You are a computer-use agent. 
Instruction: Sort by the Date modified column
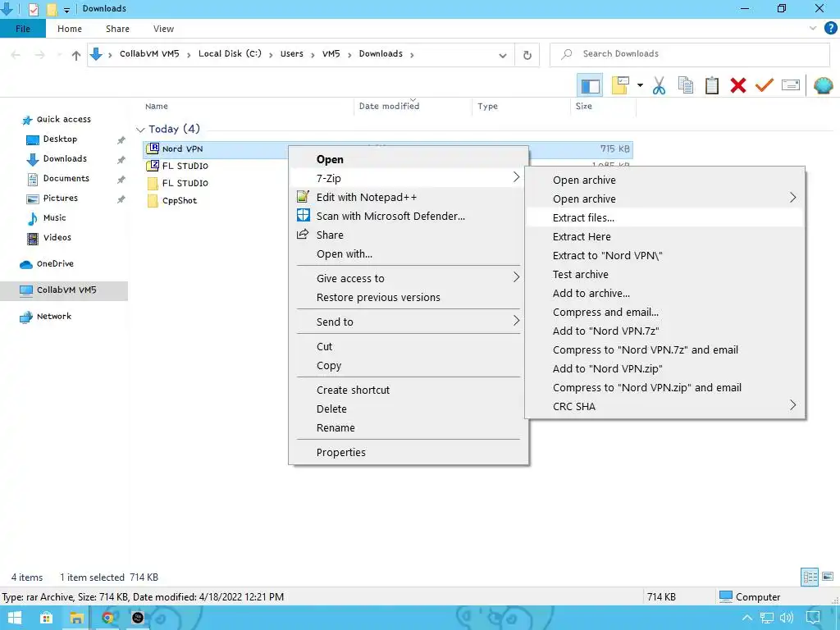click(389, 106)
